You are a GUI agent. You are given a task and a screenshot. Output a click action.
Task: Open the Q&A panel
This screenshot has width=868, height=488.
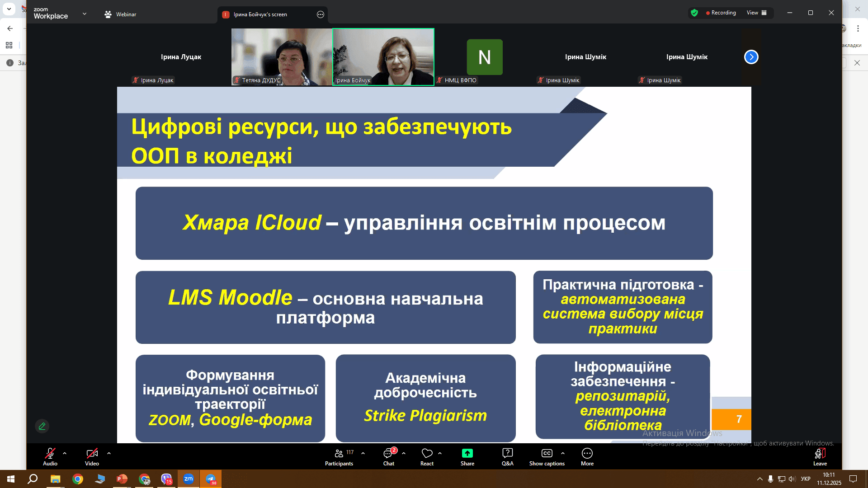pos(508,456)
